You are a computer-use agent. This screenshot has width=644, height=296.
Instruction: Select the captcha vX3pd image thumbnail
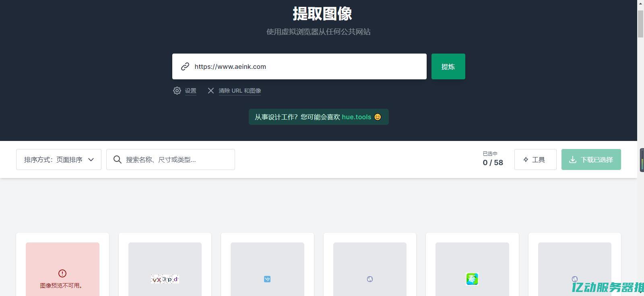point(165,279)
